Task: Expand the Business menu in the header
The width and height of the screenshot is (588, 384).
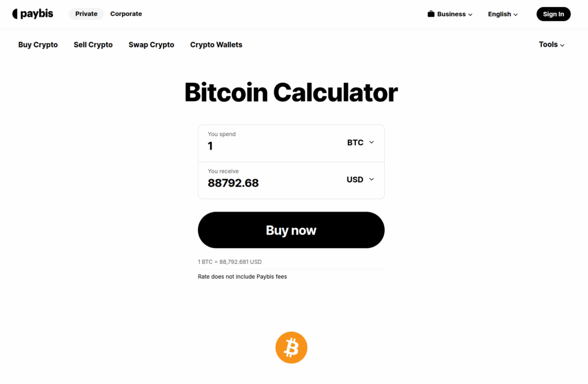Action: [450, 14]
